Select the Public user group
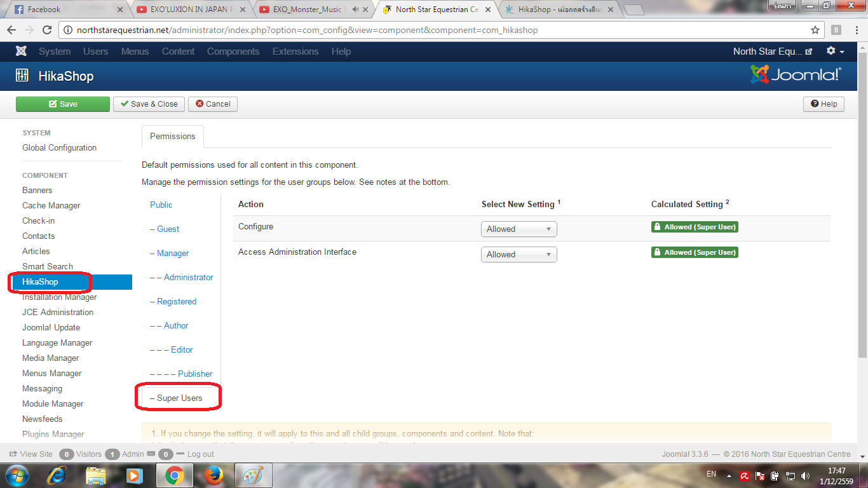 tap(161, 205)
